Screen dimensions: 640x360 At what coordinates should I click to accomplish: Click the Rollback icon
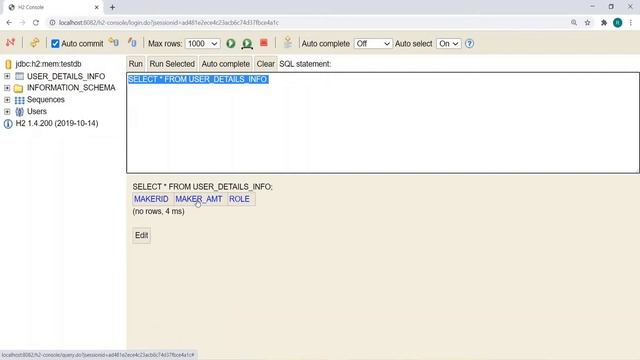[x=113, y=42]
